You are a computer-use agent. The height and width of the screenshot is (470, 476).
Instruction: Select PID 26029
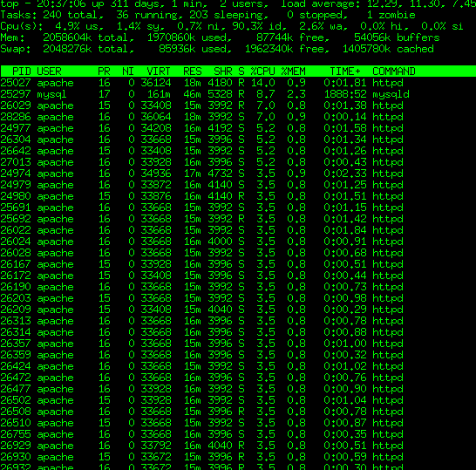click(x=16, y=106)
